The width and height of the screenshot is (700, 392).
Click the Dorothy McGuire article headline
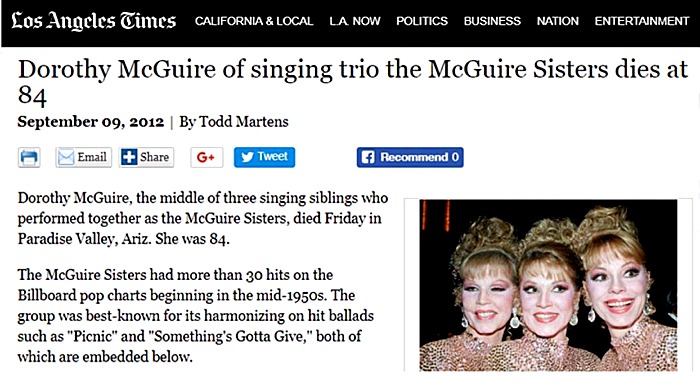click(353, 83)
